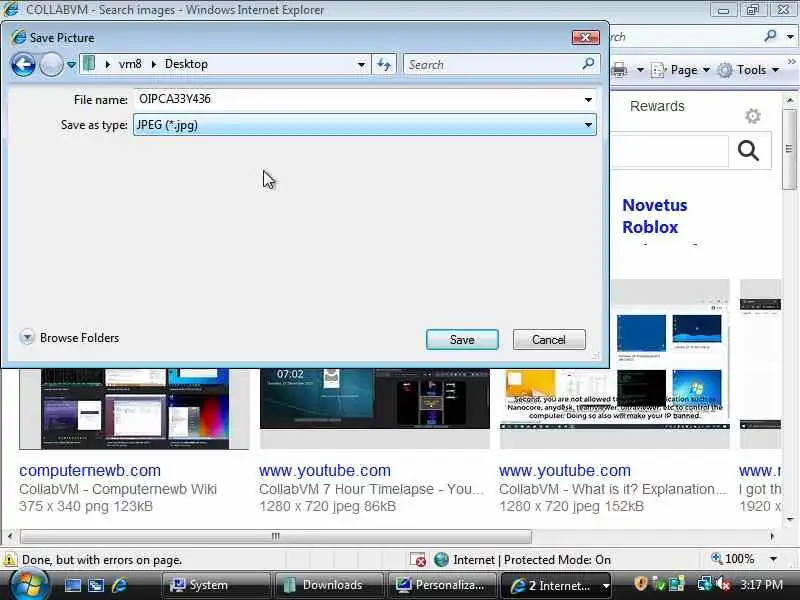Click the horizontal scrollbar thumb

point(276,536)
